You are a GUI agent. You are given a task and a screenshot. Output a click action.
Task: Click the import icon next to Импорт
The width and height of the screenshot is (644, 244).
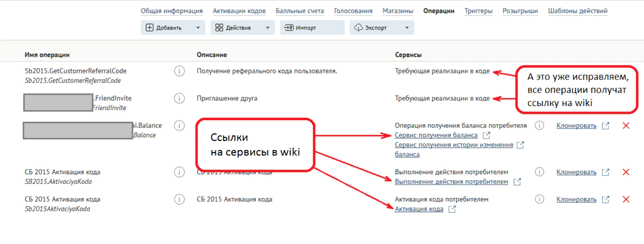[289, 27]
